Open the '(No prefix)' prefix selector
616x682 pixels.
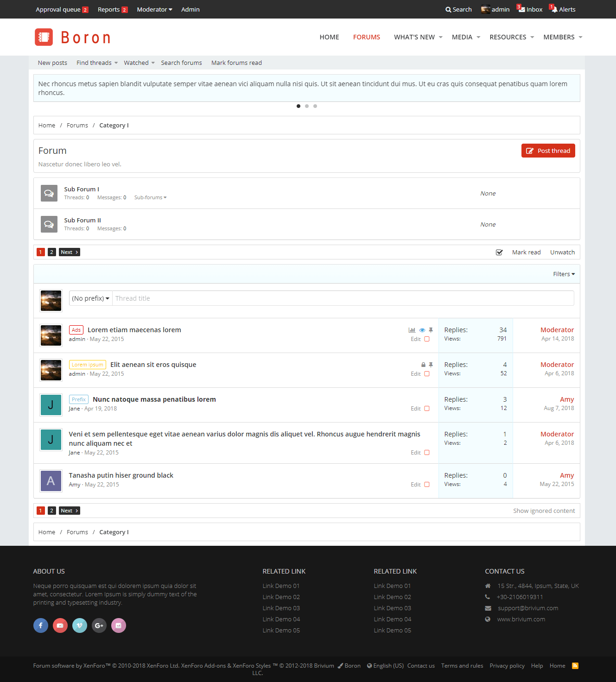[91, 298]
